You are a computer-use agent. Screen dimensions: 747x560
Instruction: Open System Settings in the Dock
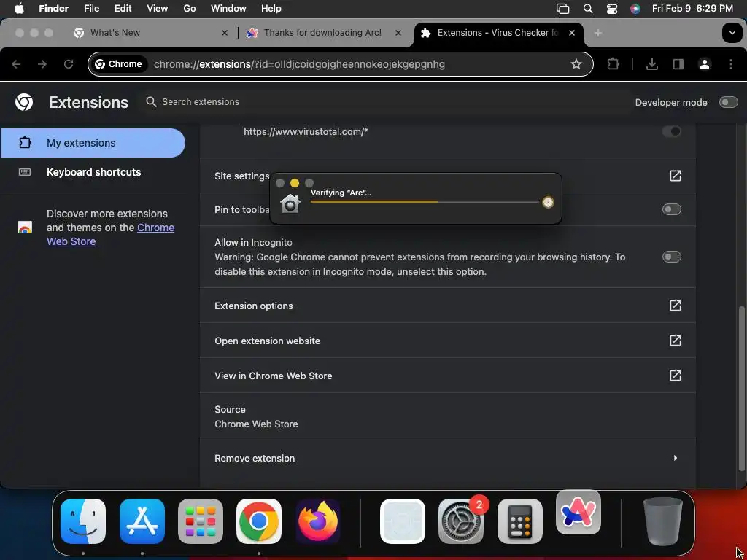tap(461, 521)
